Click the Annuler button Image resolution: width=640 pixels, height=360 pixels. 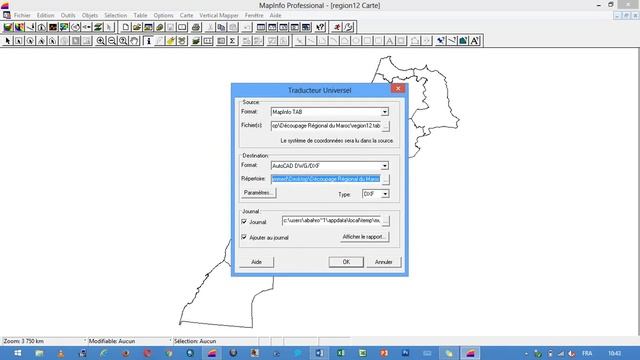click(x=384, y=262)
